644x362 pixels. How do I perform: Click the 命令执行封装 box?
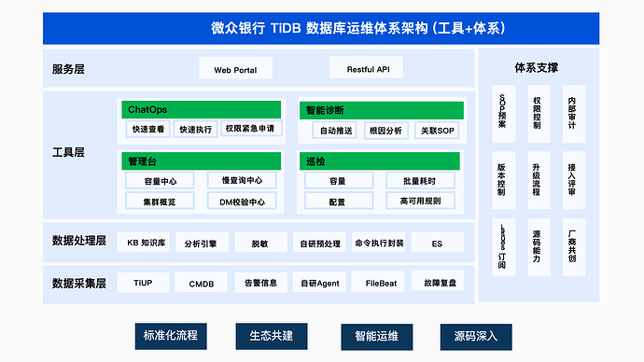pos(378,243)
